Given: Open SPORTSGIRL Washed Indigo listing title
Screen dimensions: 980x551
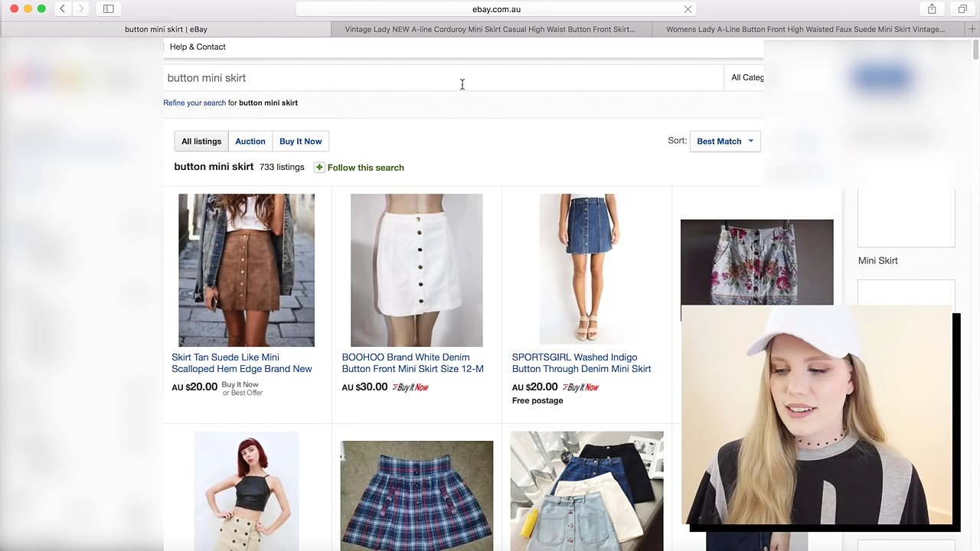Looking at the screenshot, I should pos(581,363).
